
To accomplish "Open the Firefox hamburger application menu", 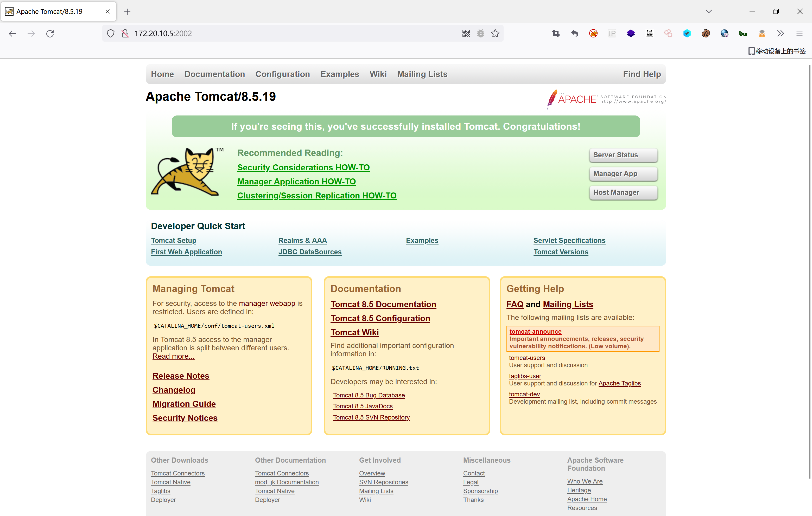I will point(799,33).
